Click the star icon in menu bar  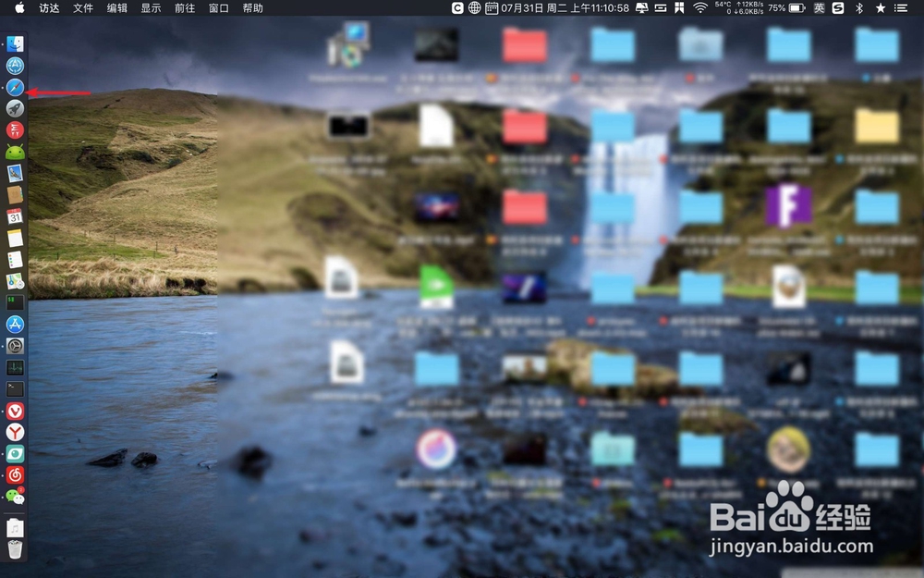point(881,7)
